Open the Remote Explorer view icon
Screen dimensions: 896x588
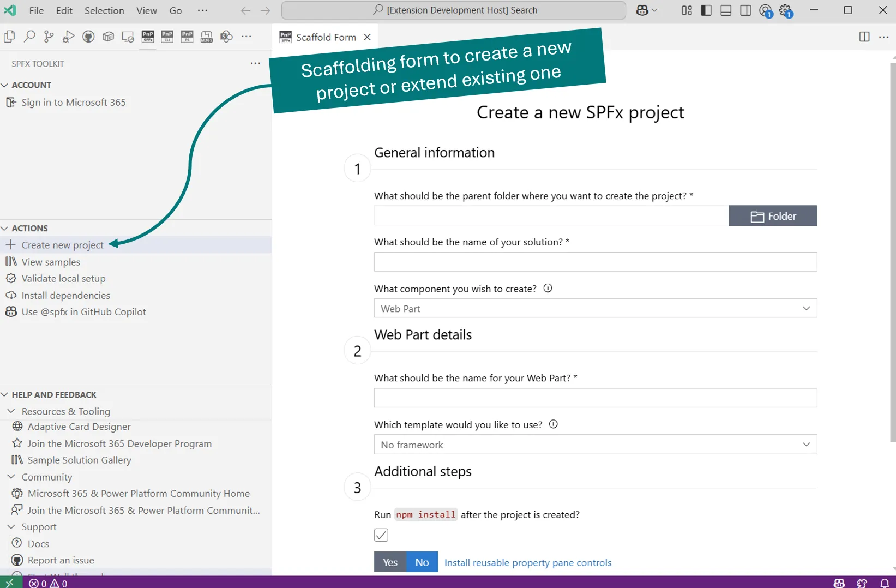128,37
